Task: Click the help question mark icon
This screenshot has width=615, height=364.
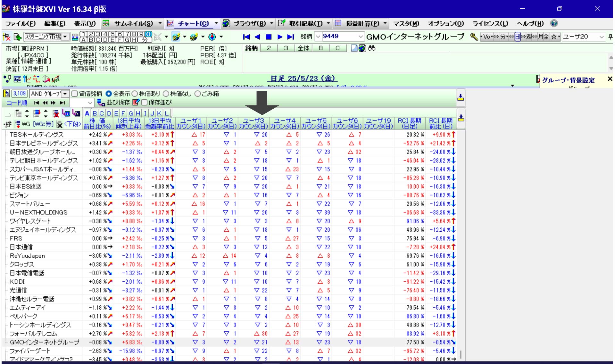Action: 554,23
